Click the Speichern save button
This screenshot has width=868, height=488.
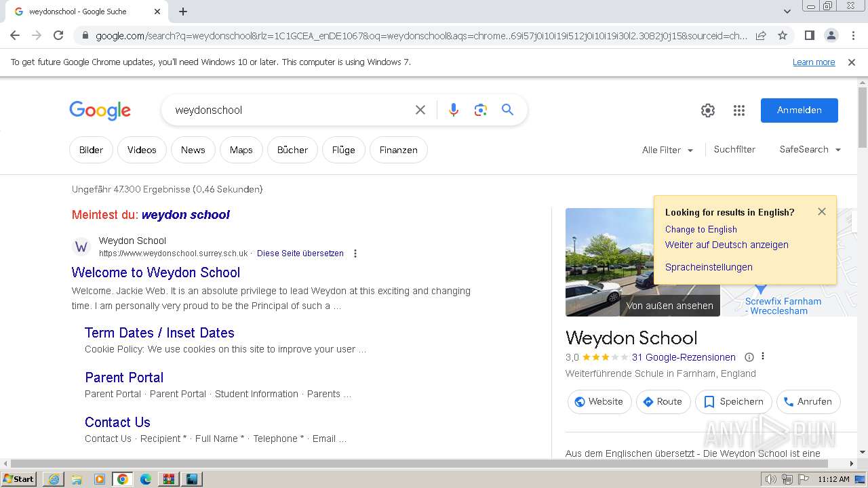pyautogui.click(x=734, y=402)
